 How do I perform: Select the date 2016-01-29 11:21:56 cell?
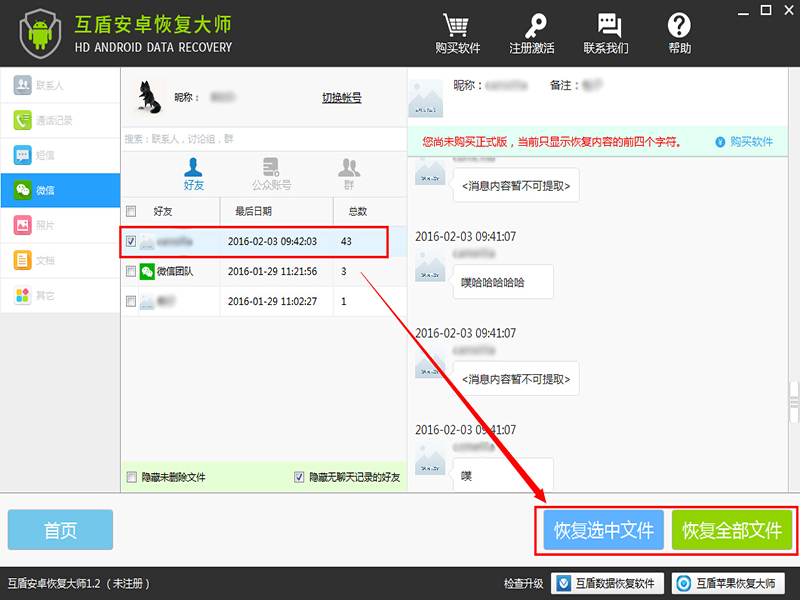[272, 271]
